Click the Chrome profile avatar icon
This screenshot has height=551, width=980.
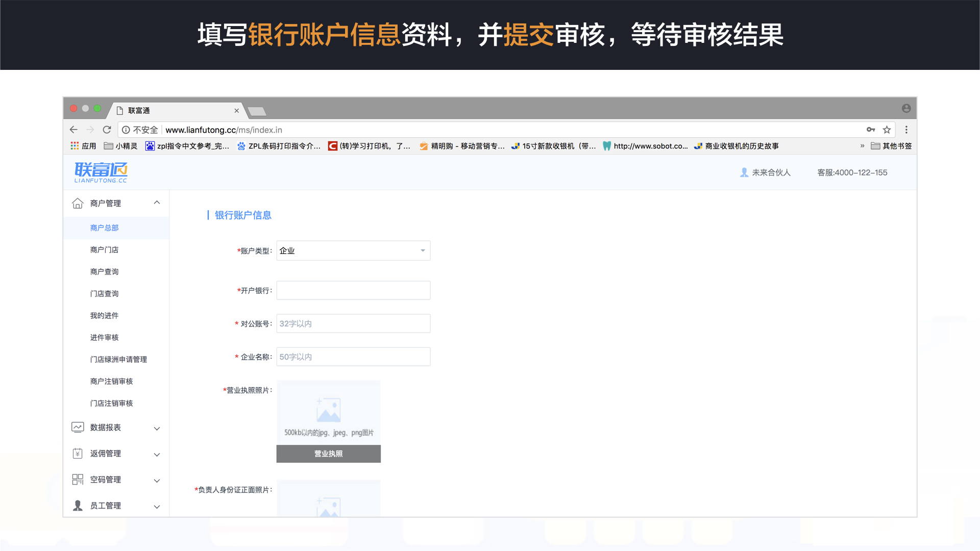(906, 108)
